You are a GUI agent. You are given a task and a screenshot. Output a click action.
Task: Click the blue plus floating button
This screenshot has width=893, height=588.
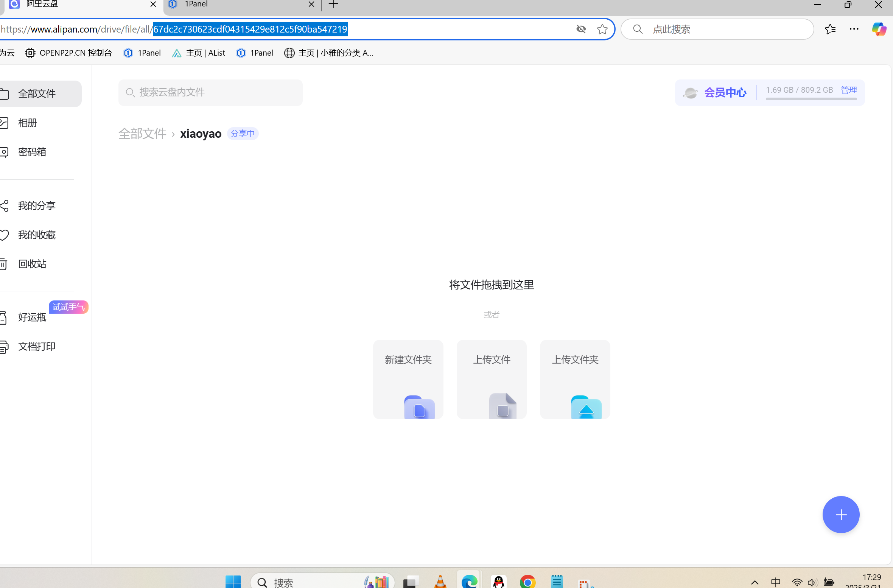[x=841, y=514]
